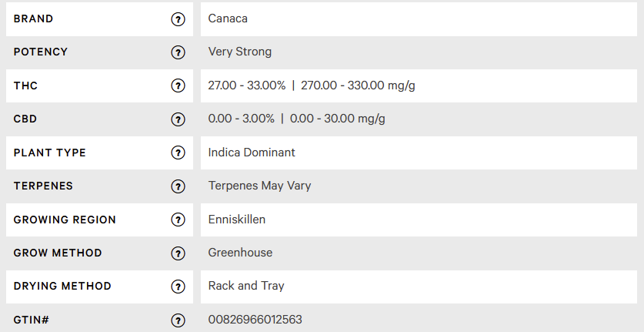Open the CBD info question mark

click(x=178, y=119)
